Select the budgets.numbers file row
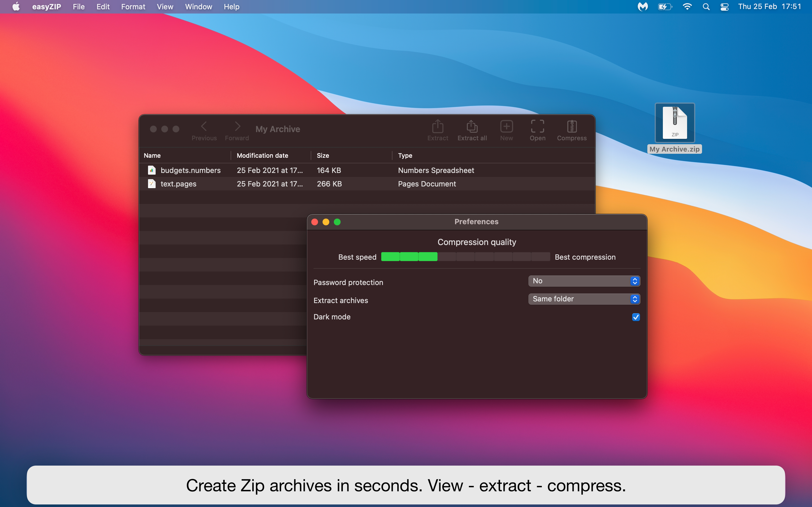The image size is (812, 507). [x=190, y=170]
